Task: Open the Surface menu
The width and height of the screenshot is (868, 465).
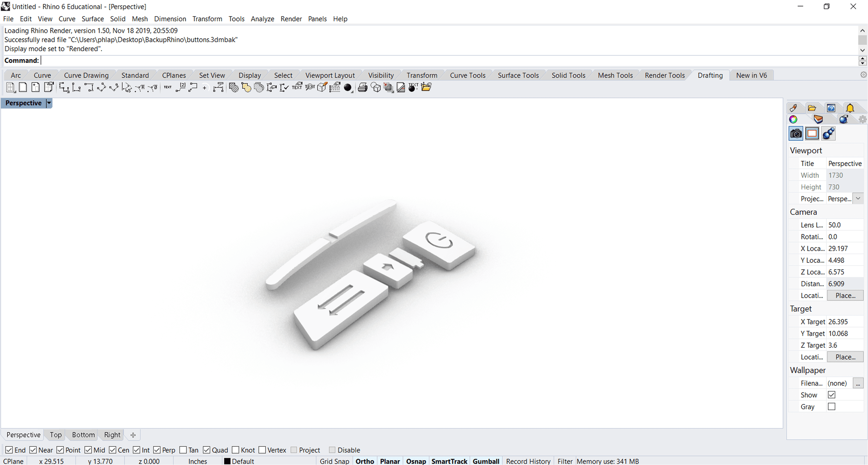Action: (x=92, y=19)
